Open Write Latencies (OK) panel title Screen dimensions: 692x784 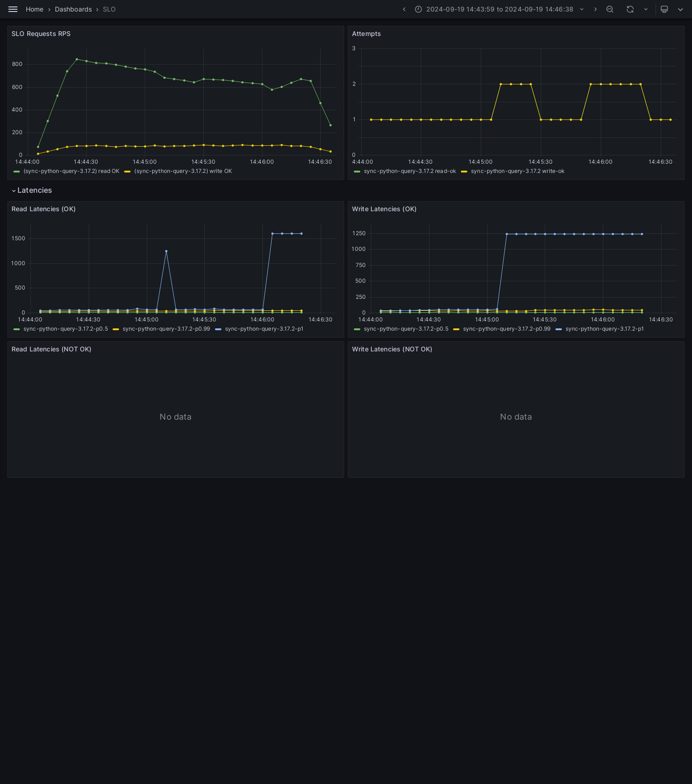pyautogui.click(x=384, y=209)
